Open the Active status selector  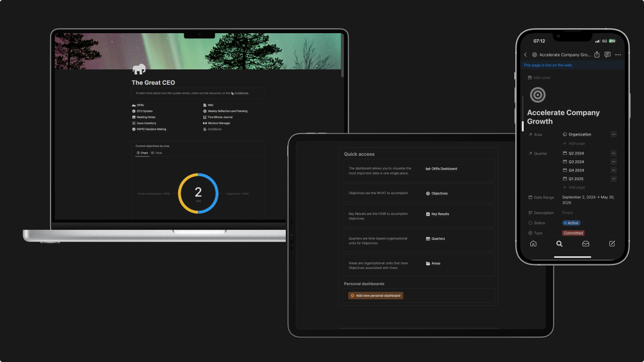click(x=571, y=223)
